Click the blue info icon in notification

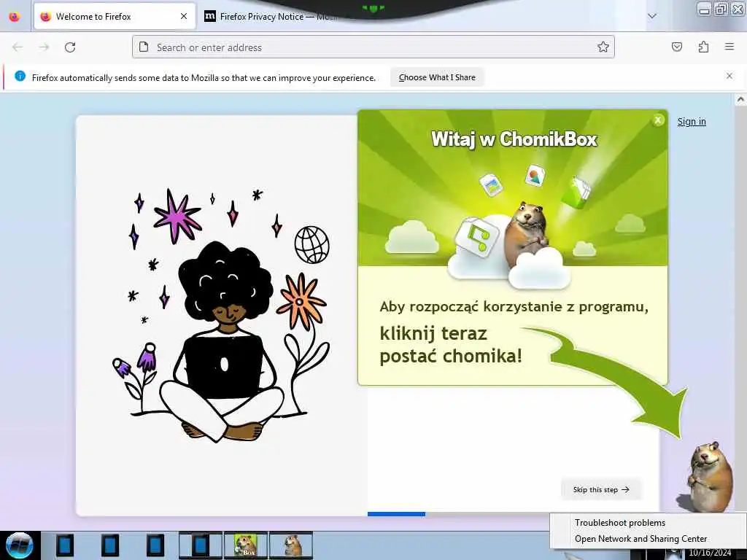20,76
